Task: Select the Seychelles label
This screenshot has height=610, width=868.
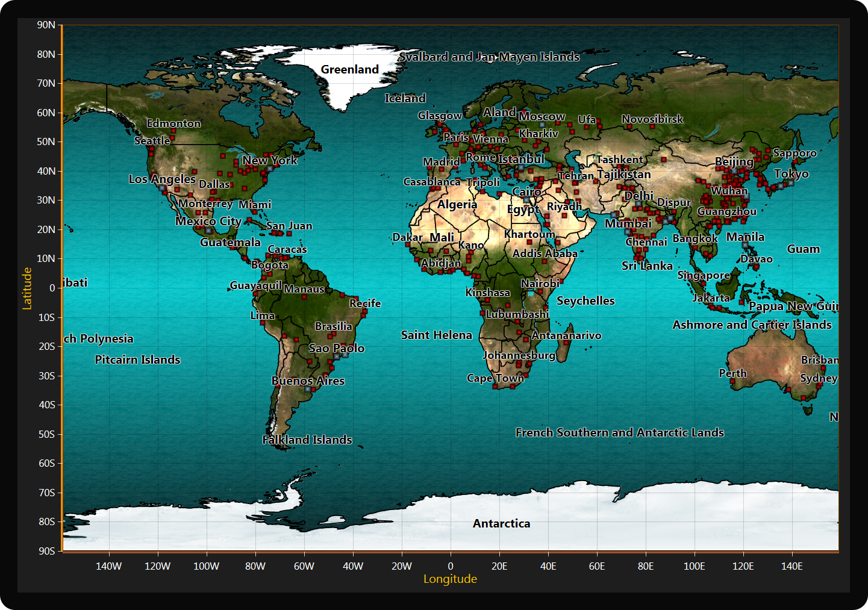Action: (585, 300)
